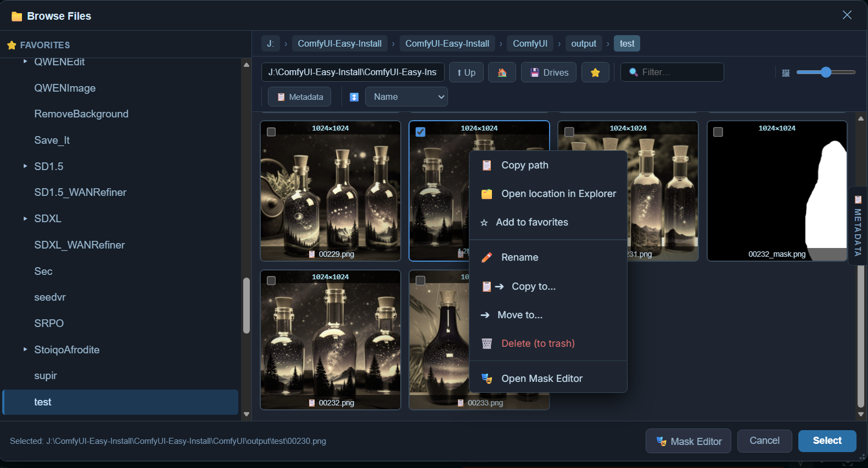This screenshot has width=868, height=468.
Task: Click the thumbnail size grid icon
Action: [x=786, y=73]
